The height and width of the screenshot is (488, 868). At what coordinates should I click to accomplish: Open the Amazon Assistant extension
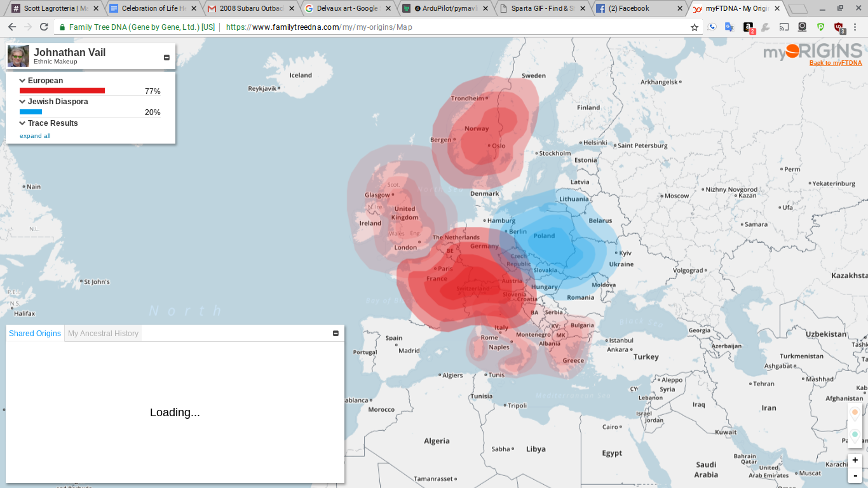[749, 27]
